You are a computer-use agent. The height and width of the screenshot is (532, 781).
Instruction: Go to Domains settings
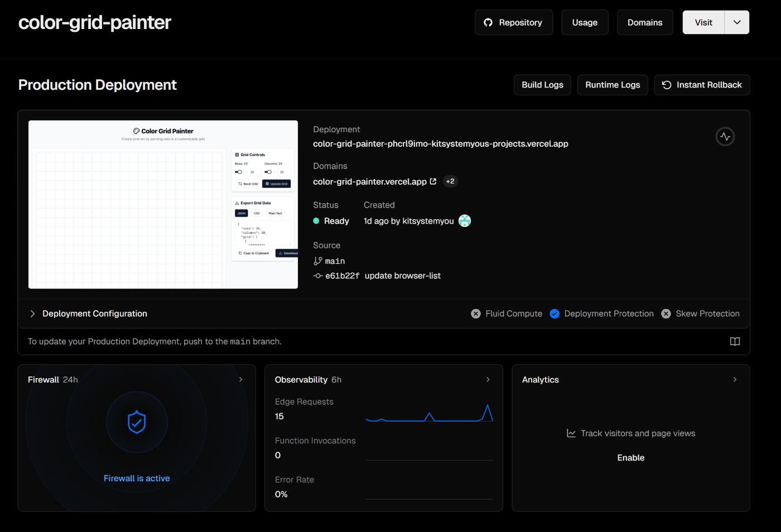(645, 22)
